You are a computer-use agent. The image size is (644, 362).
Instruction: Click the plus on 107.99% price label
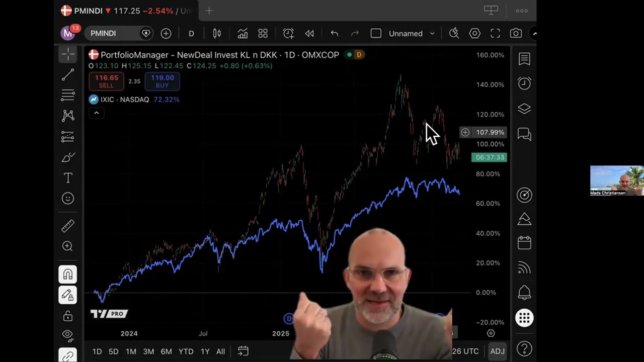[465, 132]
